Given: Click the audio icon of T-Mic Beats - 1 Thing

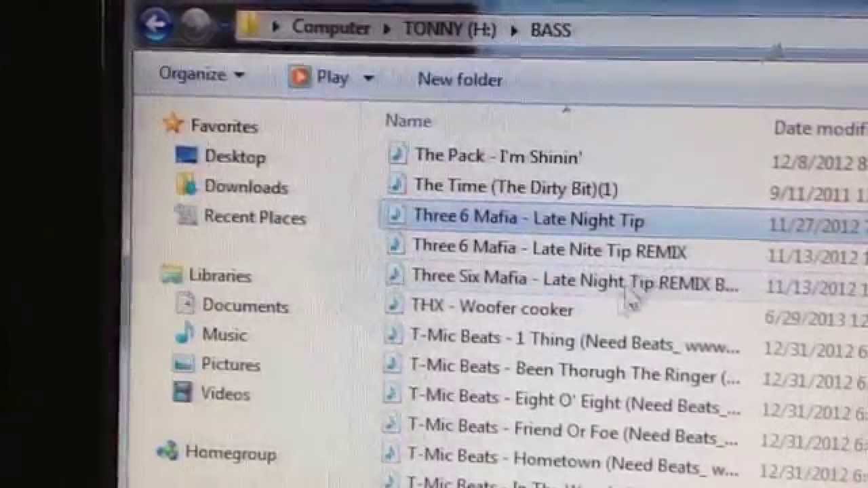Looking at the screenshot, I should click(x=393, y=335).
